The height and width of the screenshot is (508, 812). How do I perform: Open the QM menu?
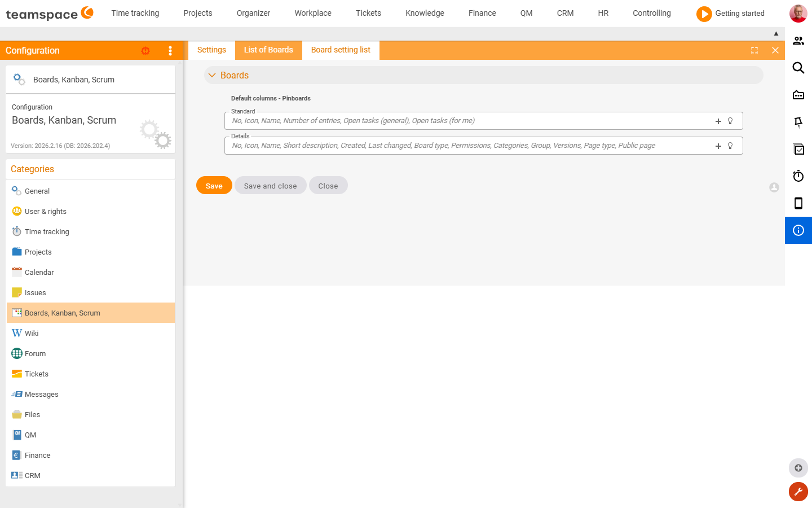tap(526, 13)
